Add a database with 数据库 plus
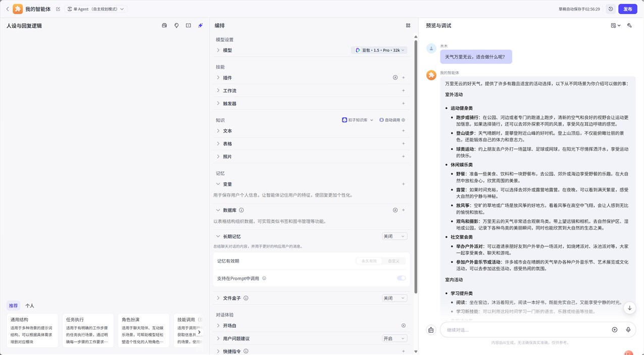 (x=404, y=210)
